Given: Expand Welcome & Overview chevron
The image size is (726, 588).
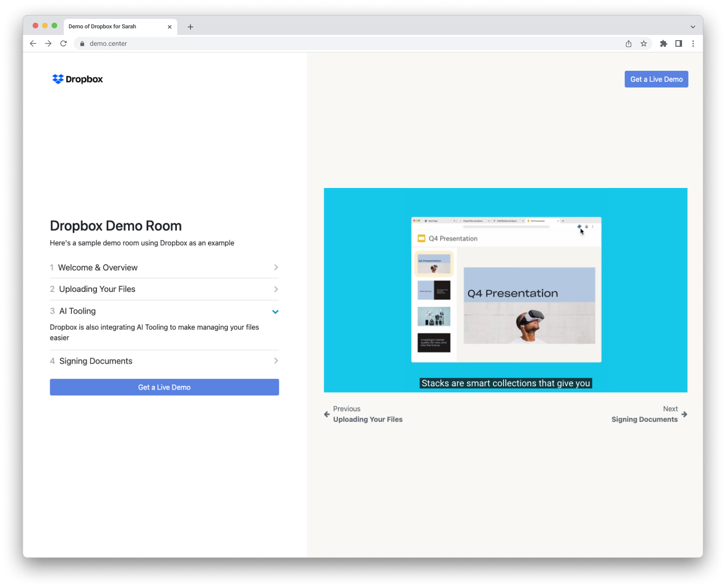Looking at the screenshot, I should (276, 267).
